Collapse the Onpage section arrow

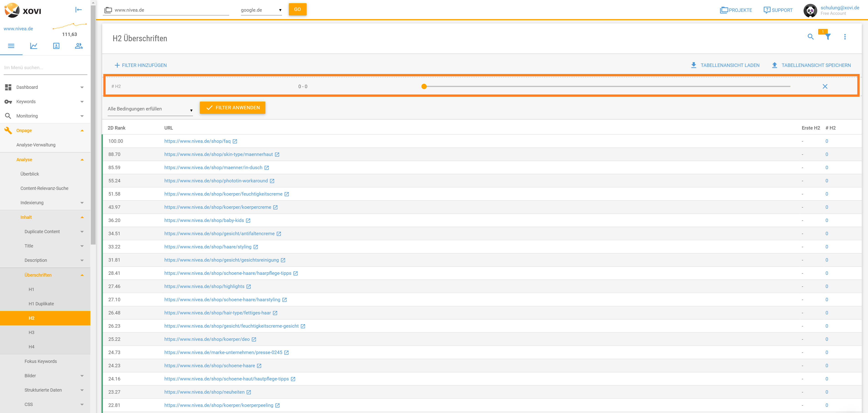[x=82, y=130]
